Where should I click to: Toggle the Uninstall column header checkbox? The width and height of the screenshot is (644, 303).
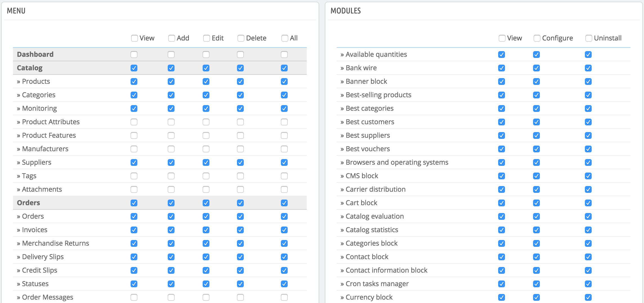point(589,38)
